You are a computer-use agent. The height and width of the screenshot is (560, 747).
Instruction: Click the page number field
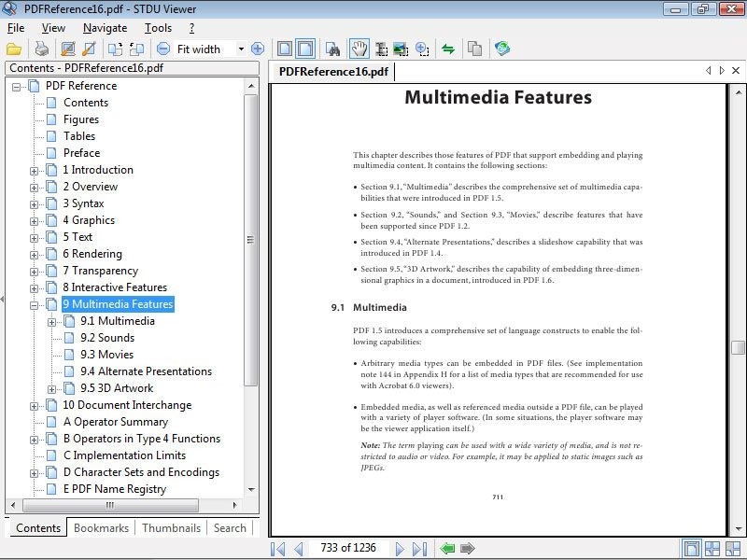pyautogui.click(x=347, y=549)
